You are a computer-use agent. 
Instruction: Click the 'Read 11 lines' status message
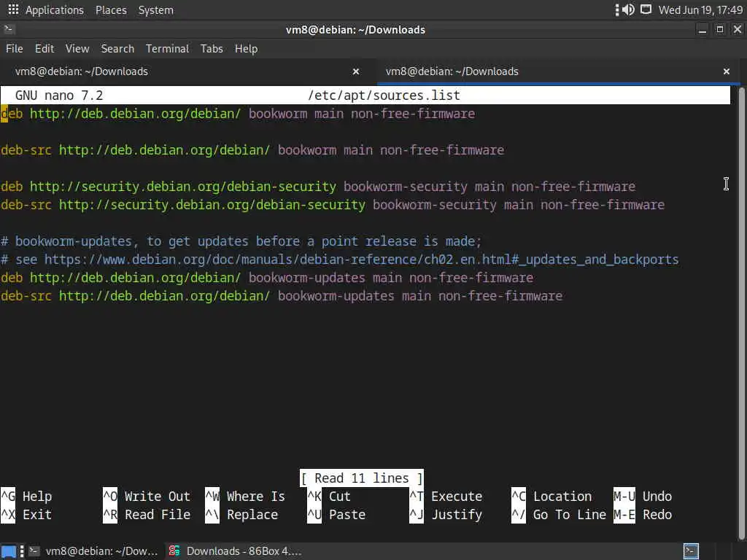[362, 478]
